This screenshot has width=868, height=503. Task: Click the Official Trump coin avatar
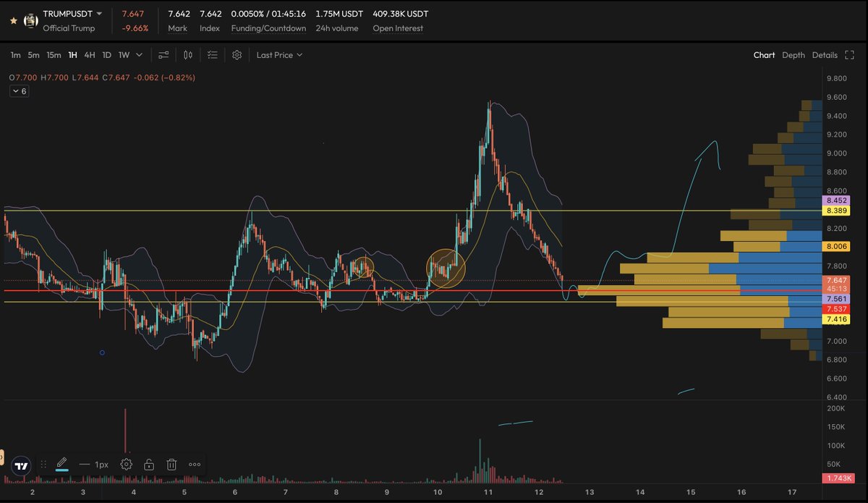[31, 21]
